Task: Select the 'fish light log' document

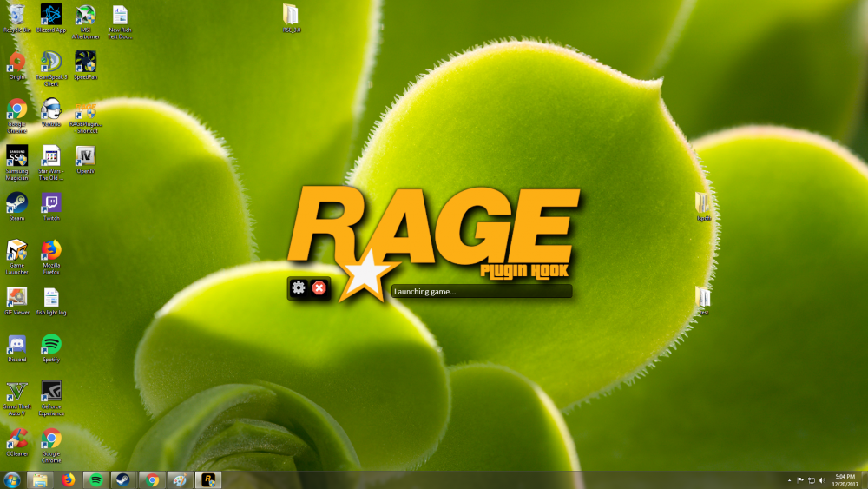Action: 51,301
